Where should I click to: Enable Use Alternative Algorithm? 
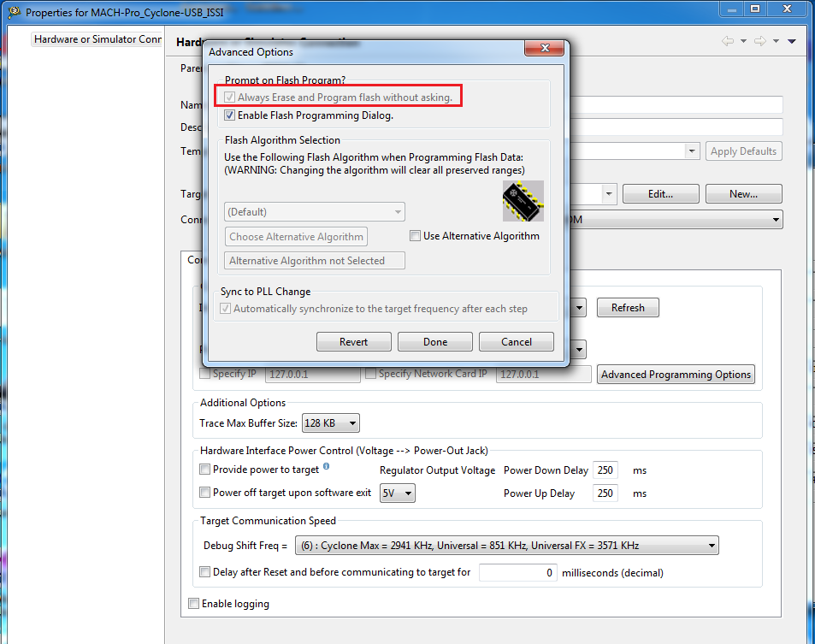coord(415,235)
